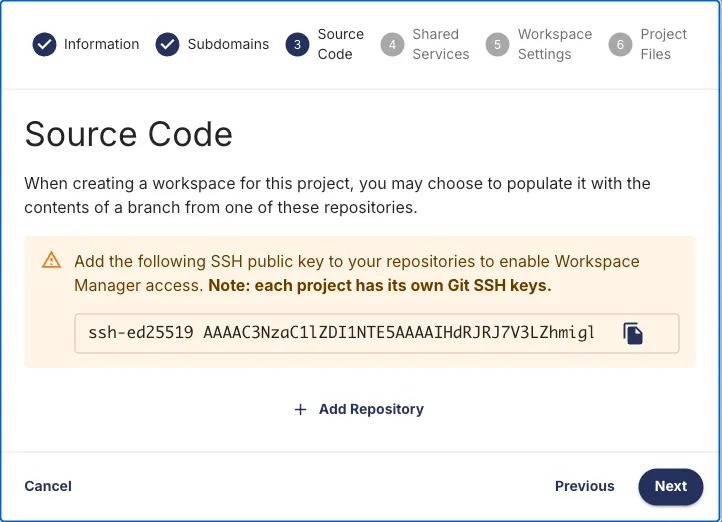Select the step 6 circle icon
This screenshot has height=522, width=722.
(620, 44)
